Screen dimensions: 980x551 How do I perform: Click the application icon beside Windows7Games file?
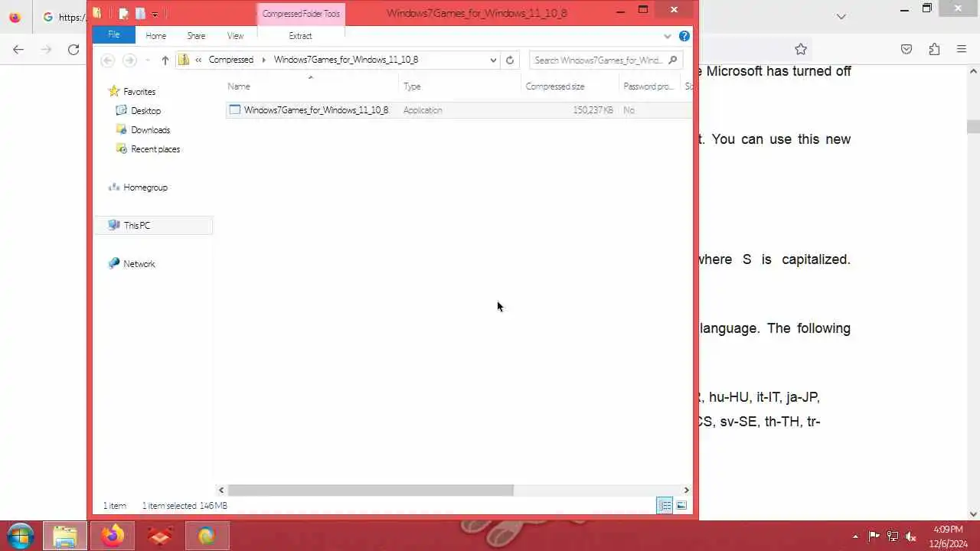235,110
